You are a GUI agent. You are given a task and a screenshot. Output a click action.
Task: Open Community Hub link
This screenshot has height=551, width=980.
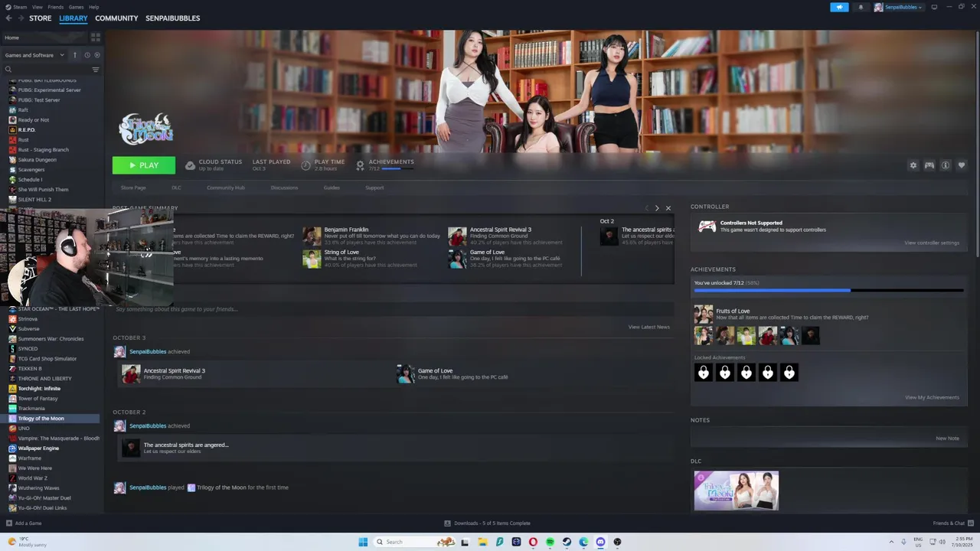(x=226, y=187)
